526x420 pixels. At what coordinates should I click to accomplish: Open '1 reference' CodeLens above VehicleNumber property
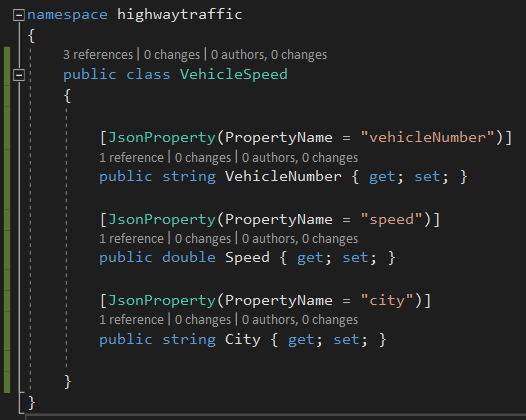point(131,158)
